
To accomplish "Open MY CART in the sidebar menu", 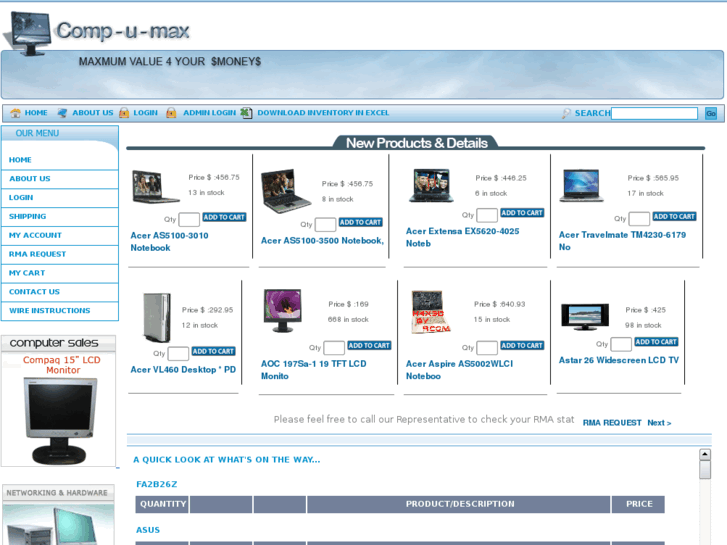I will [27, 273].
